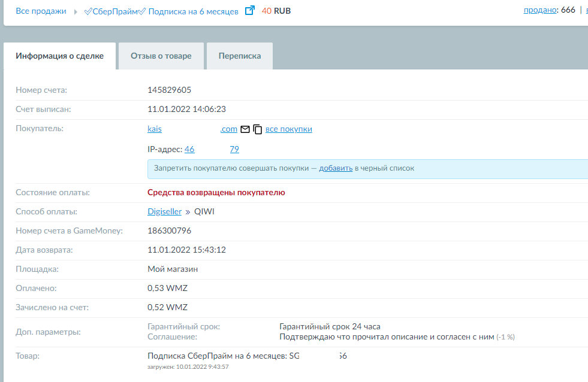Image resolution: width=588 pixels, height=382 pixels.
Task: Click the Покупатель: label
Action: click(x=40, y=129)
